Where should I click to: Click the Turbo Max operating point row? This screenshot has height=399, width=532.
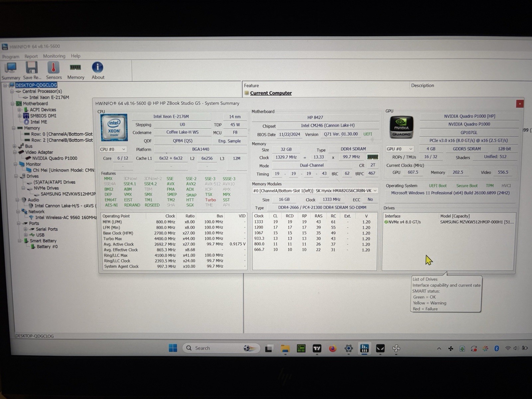pos(174,239)
